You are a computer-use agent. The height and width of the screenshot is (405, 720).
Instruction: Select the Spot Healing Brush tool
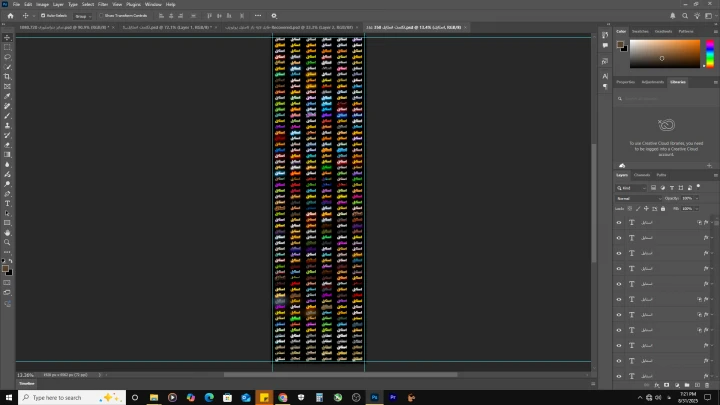(x=7, y=106)
